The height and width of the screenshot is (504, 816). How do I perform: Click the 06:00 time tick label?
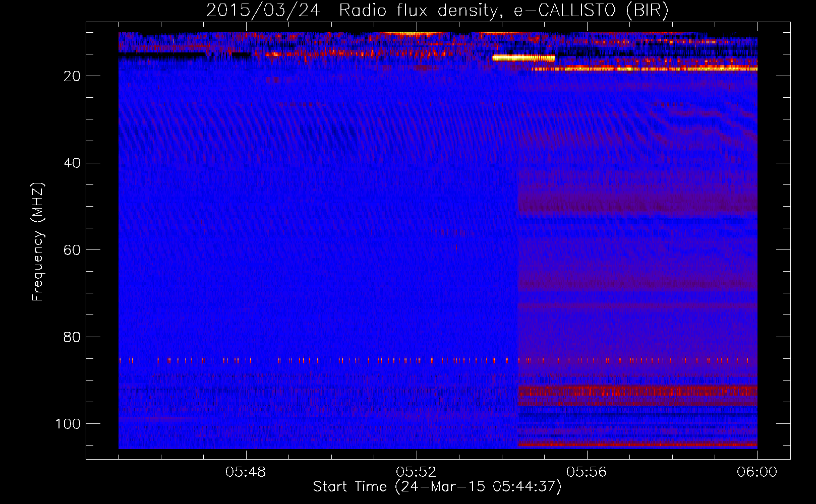tap(757, 472)
